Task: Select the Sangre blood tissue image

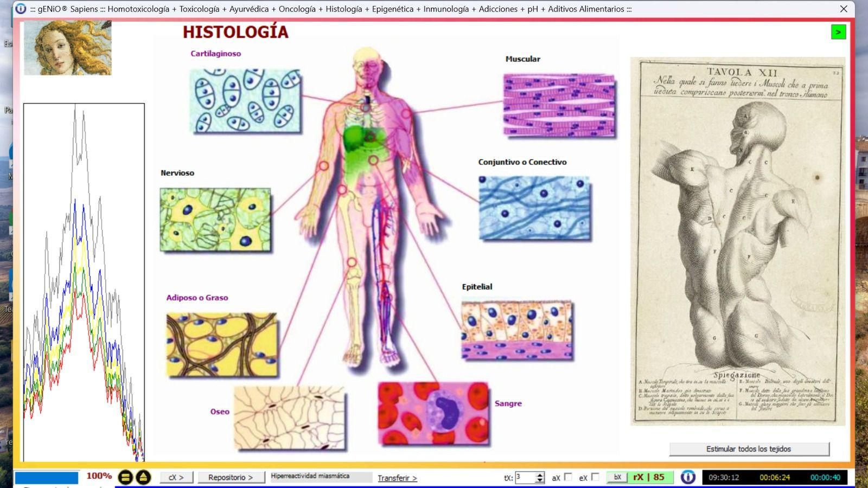Action: tap(433, 414)
